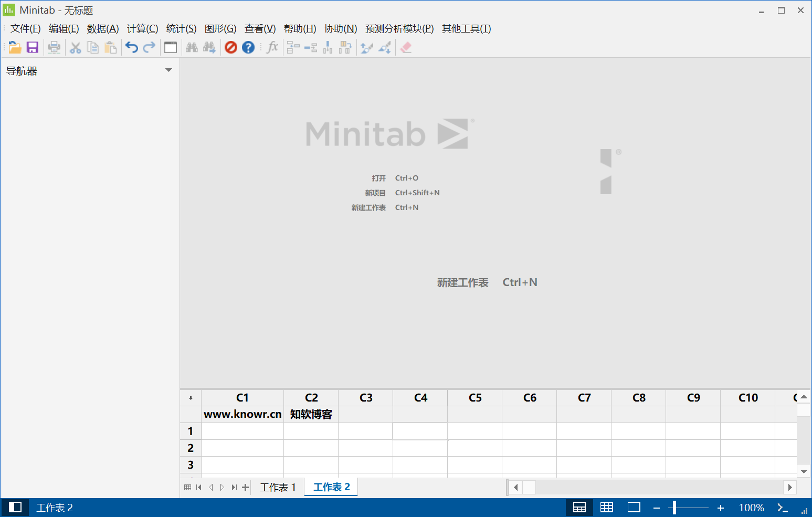Show the worksheet list grid icon
This screenshot has width=812, height=517.
point(188,488)
